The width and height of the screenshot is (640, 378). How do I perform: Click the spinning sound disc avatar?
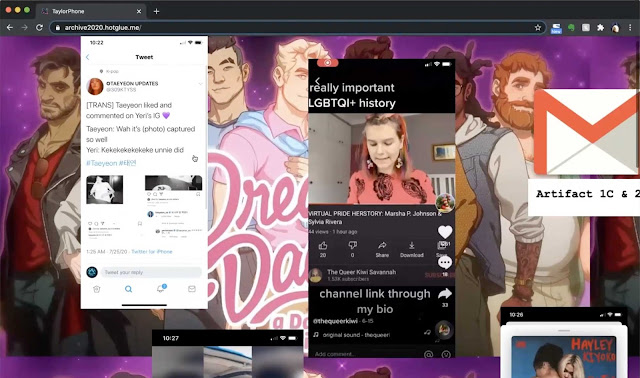[x=444, y=330]
